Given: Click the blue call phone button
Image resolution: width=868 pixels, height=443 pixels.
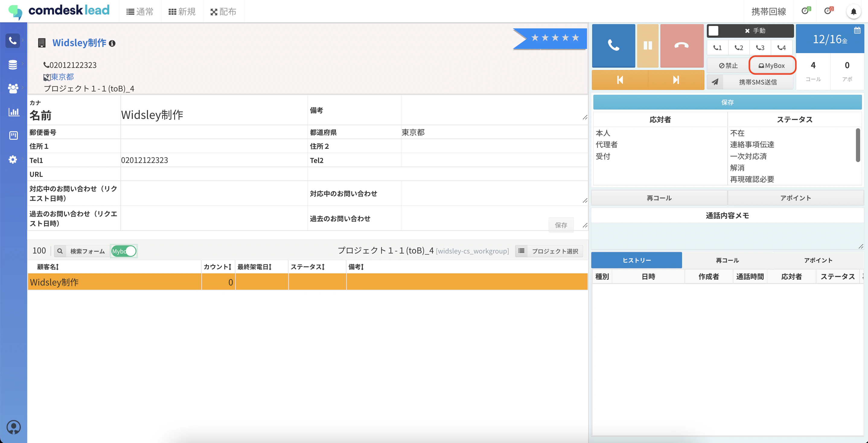Looking at the screenshot, I should tap(613, 46).
